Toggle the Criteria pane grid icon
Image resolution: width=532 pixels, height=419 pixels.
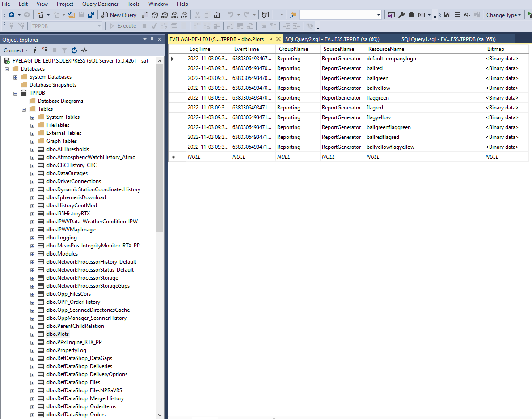pos(456,15)
